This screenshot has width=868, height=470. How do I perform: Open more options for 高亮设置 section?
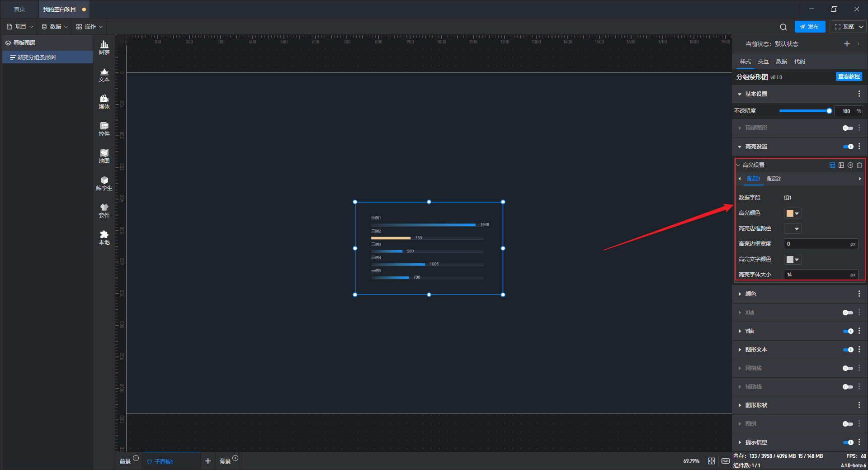tap(859, 146)
